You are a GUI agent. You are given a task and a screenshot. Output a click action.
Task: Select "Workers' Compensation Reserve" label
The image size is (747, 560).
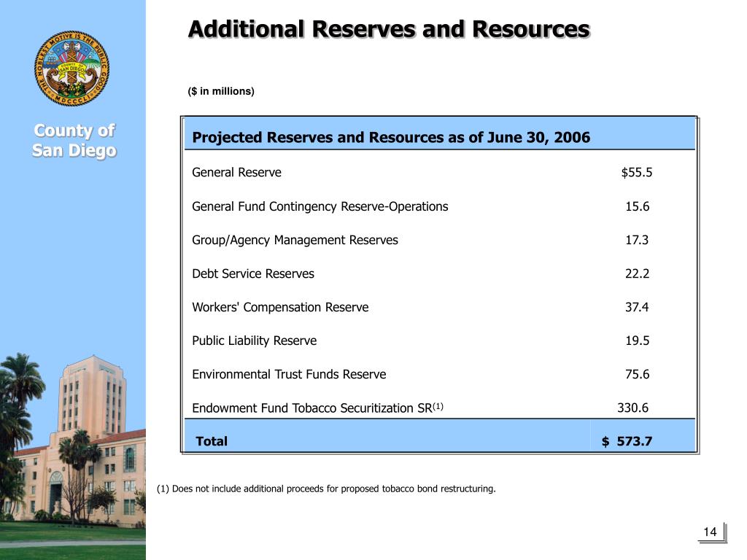280,307
